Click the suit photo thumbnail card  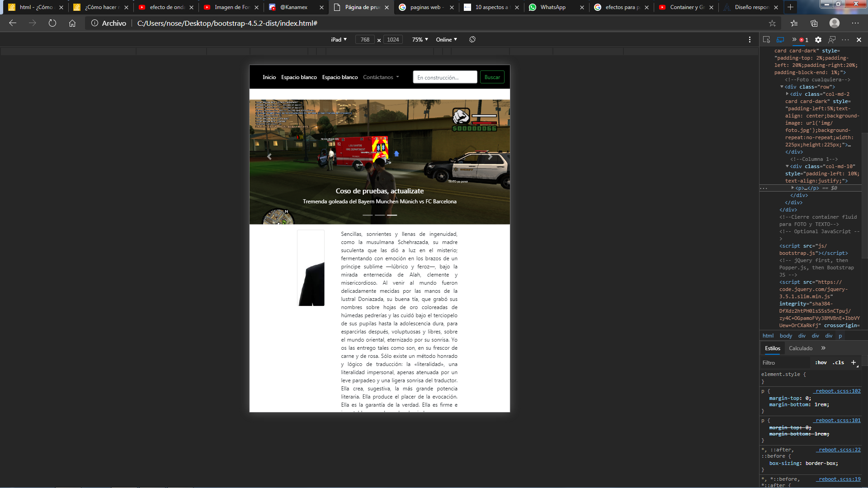[x=311, y=268]
